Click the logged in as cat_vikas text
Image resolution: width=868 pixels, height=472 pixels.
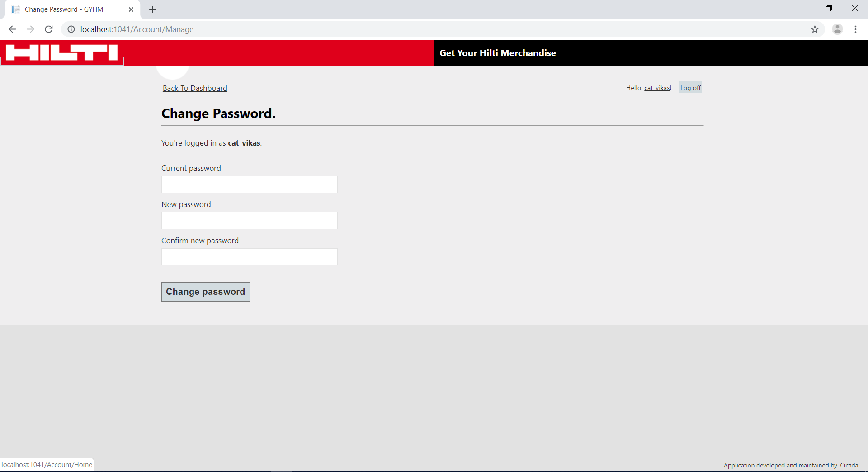[212, 143]
